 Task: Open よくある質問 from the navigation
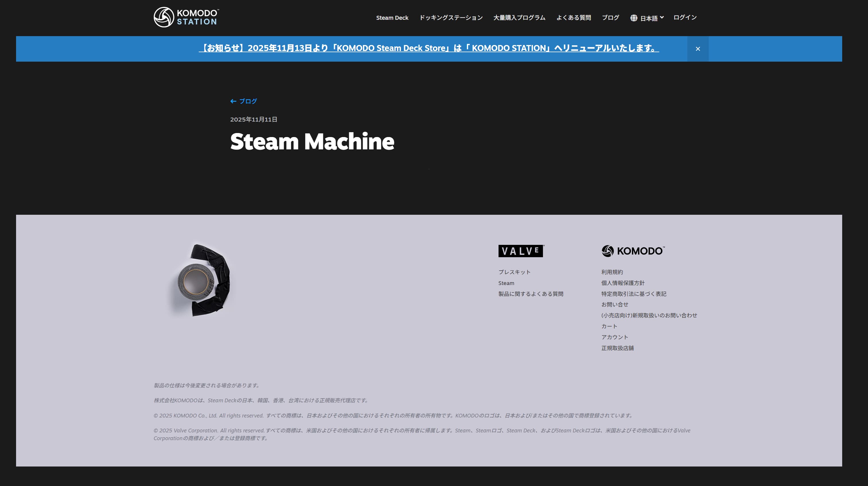click(x=574, y=17)
